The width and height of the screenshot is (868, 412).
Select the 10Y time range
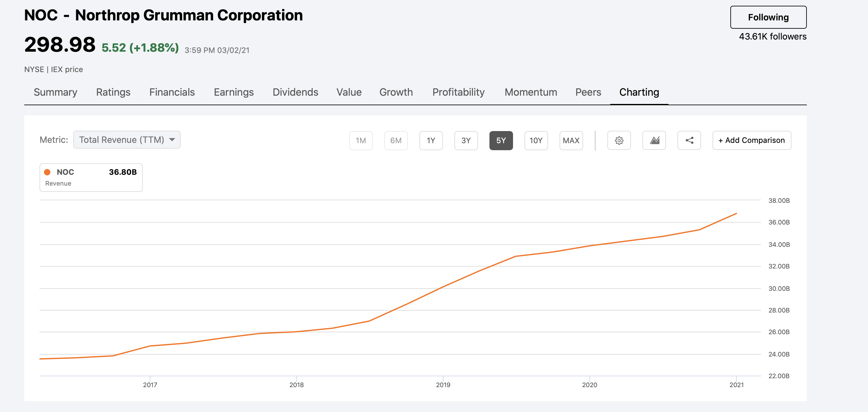(x=536, y=140)
